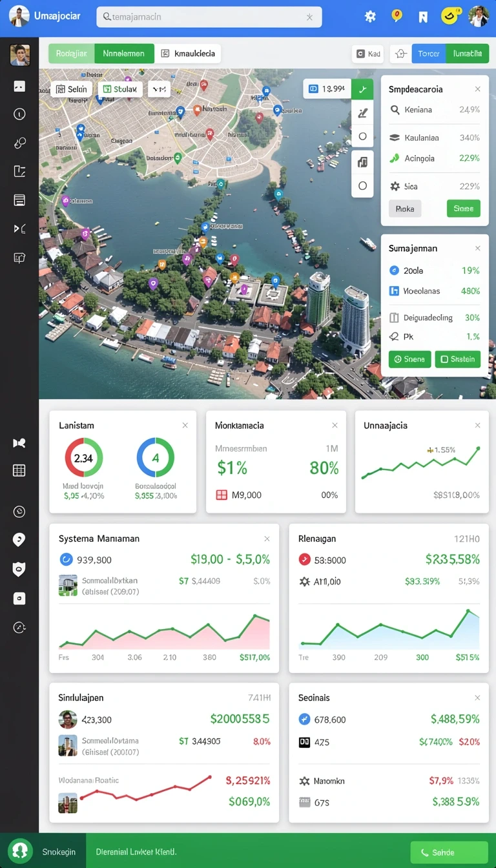Clear the search field with its X
The image size is (496, 868).
pos(309,17)
